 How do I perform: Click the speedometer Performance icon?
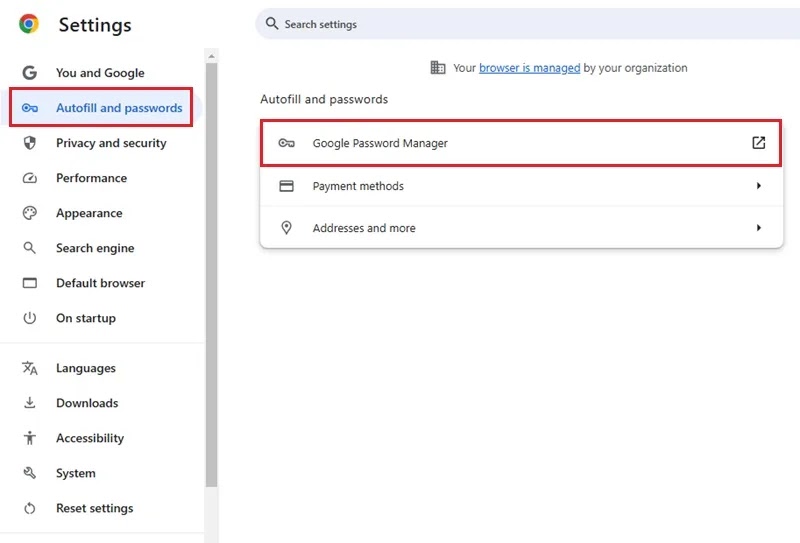point(30,178)
